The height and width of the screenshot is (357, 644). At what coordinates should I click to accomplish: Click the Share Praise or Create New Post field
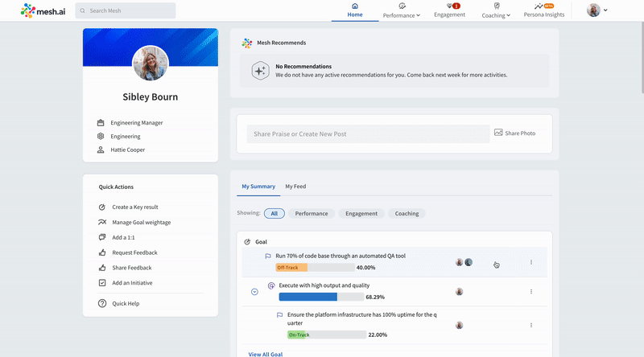point(368,133)
